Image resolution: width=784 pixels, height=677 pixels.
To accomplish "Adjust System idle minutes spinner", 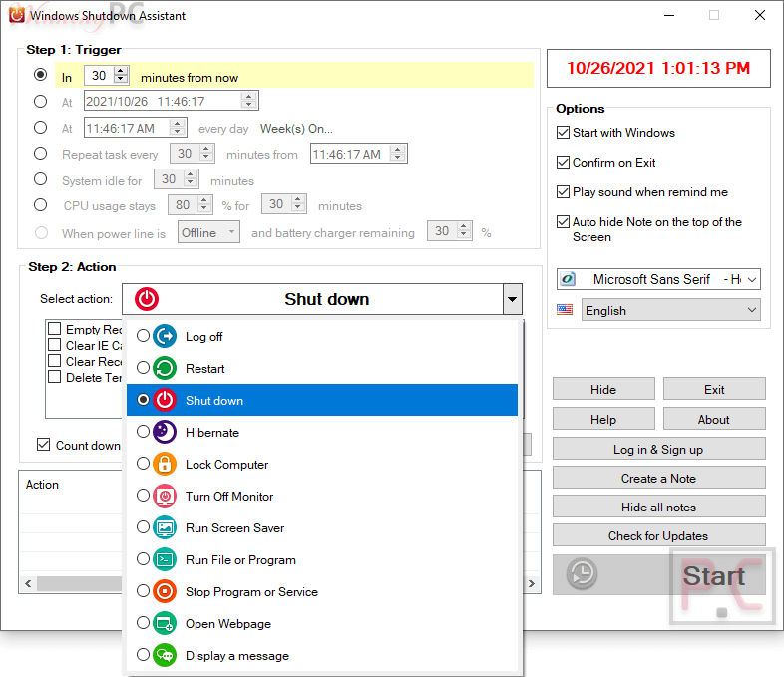I will 190,178.
